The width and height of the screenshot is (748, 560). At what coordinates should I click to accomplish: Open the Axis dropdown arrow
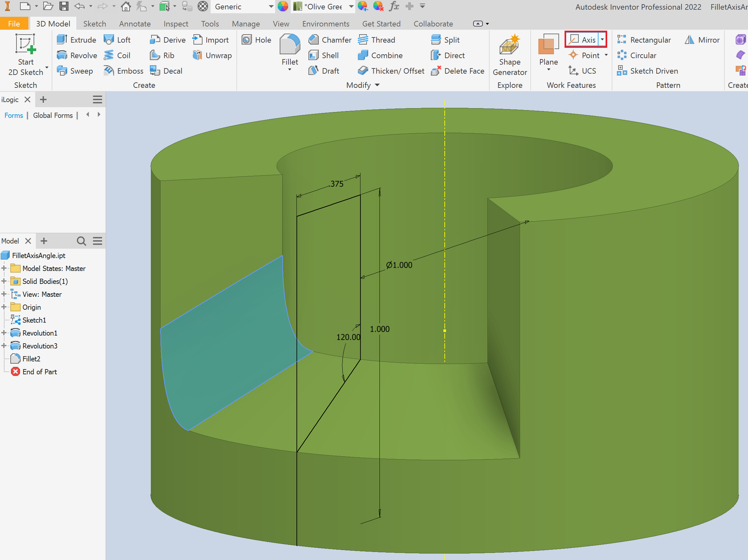coord(602,40)
